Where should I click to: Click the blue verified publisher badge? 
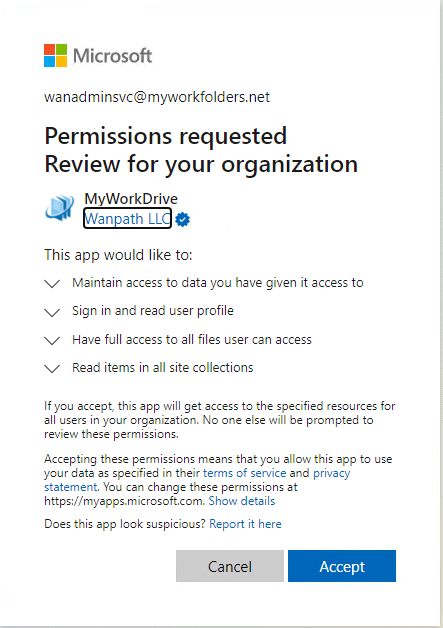pos(183,219)
